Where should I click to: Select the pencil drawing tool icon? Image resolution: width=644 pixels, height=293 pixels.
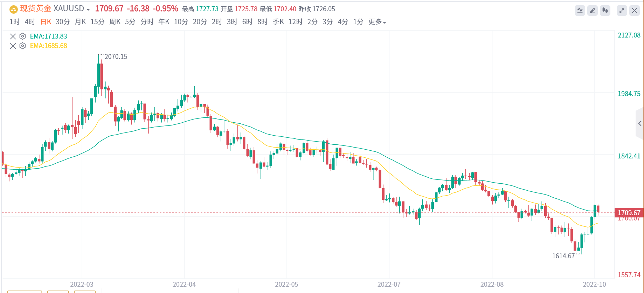(593, 11)
